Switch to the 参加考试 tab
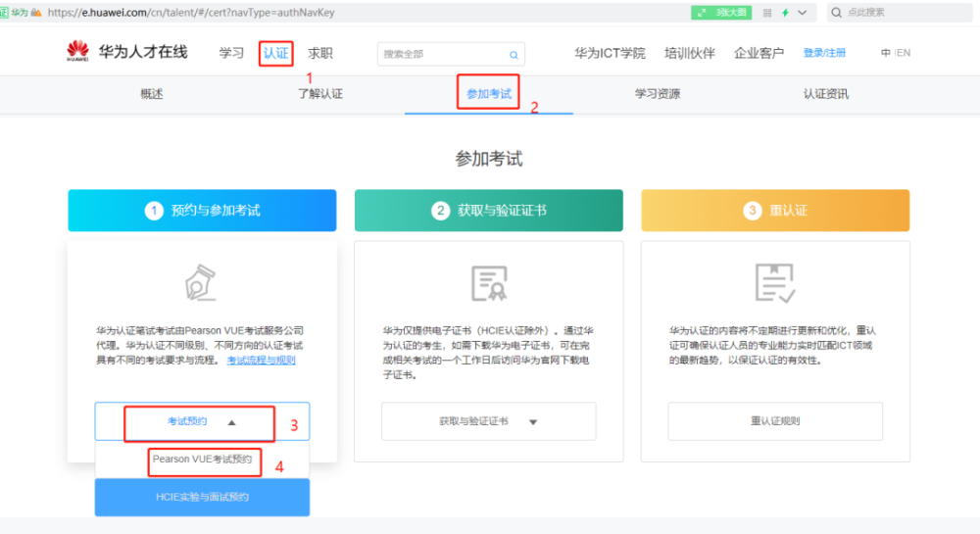Screen dimensions: 980x534 (x=489, y=94)
